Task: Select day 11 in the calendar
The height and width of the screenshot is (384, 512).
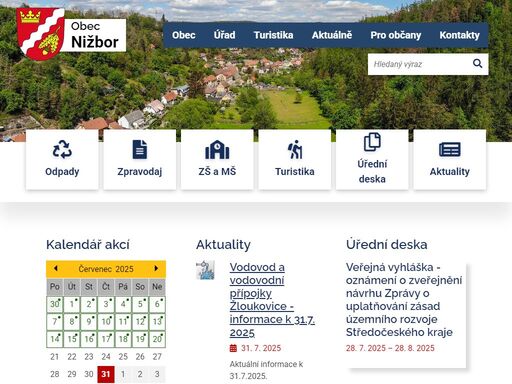Action: (123, 322)
